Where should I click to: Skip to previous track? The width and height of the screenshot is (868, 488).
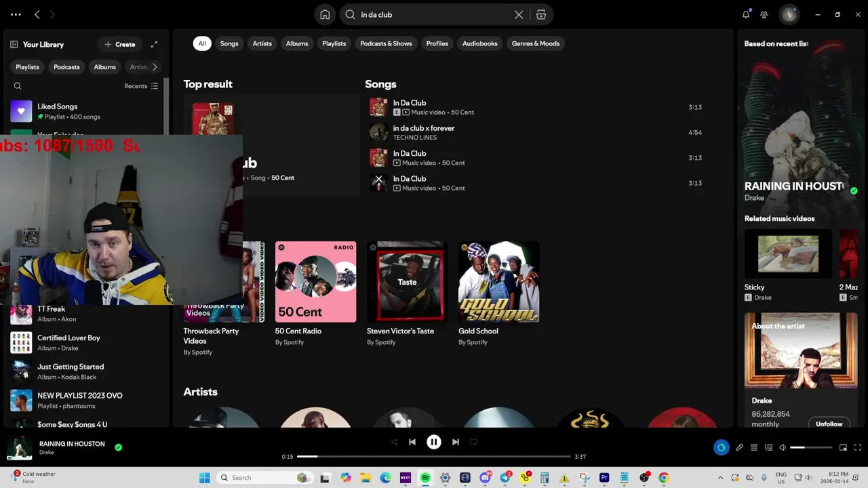tap(412, 442)
